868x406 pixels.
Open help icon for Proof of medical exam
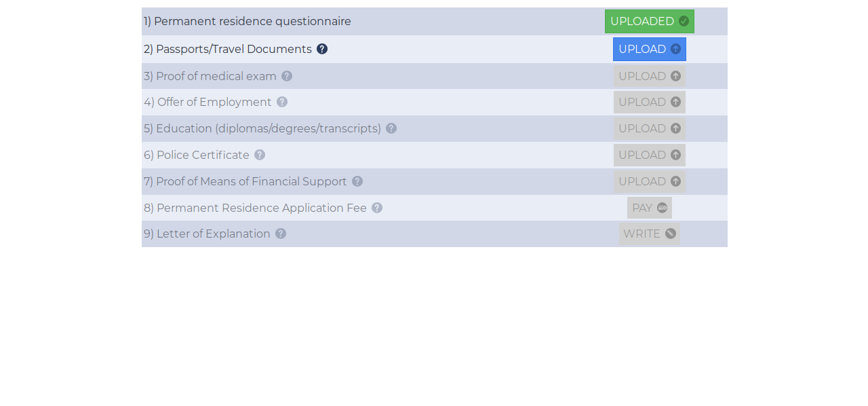click(287, 76)
